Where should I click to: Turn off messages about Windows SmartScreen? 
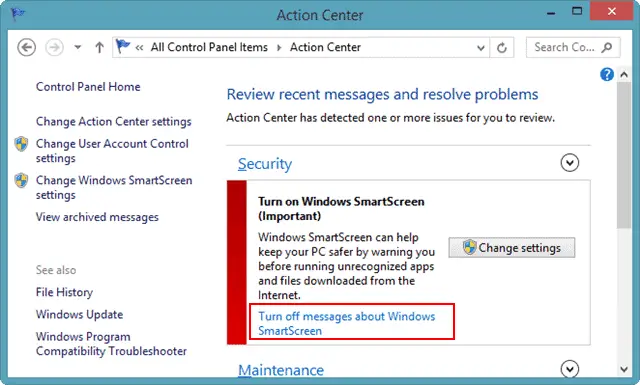[347, 323]
